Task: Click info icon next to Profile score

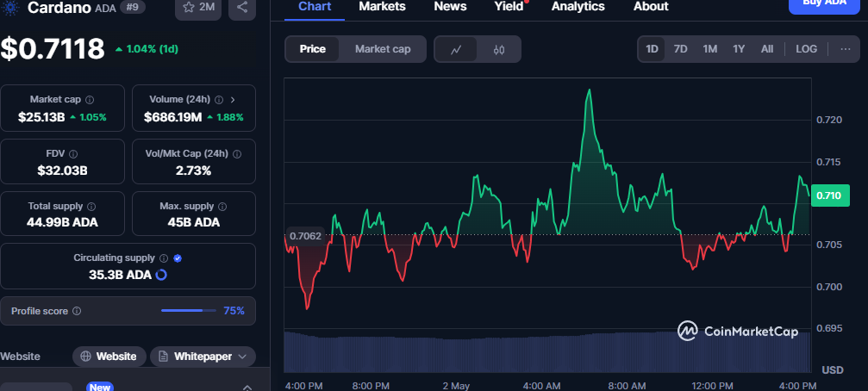Action: (x=77, y=311)
